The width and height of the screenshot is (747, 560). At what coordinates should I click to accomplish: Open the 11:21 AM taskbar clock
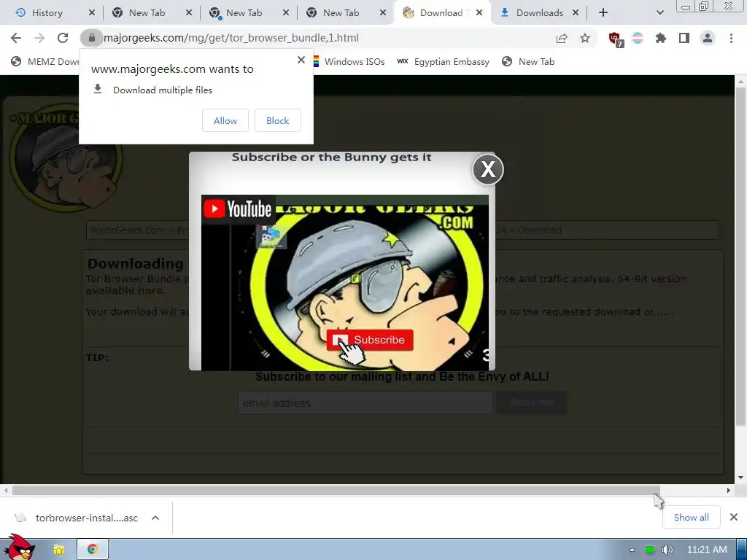[707, 550]
